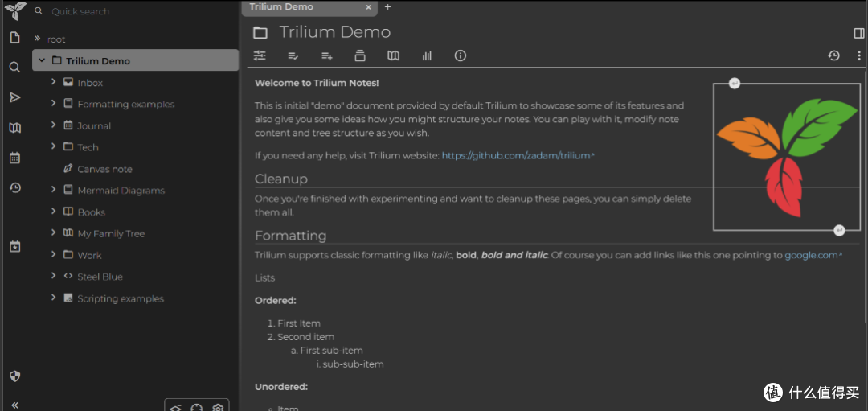Open the calendar launcher in sidebar
This screenshot has height=411, width=868.
point(15,158)
